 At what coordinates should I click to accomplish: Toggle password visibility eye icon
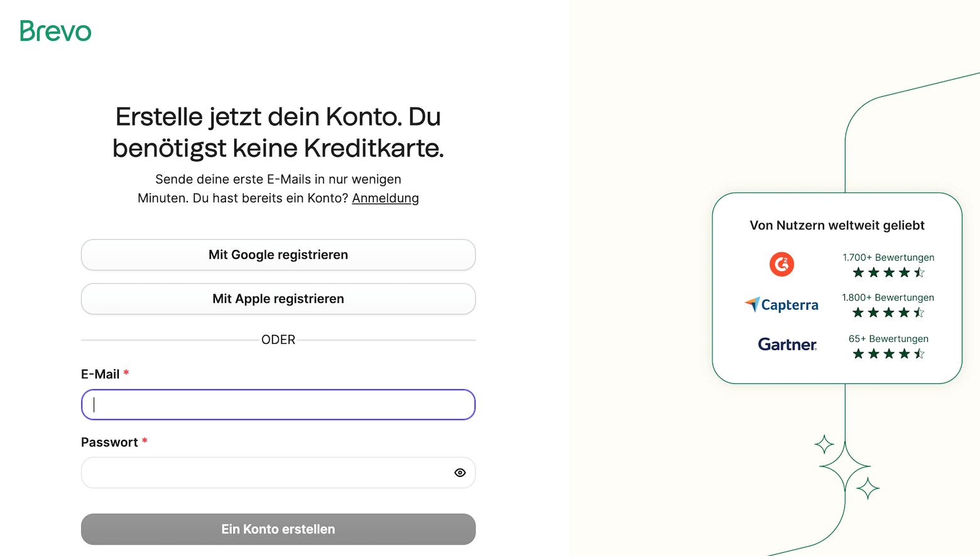460,472
